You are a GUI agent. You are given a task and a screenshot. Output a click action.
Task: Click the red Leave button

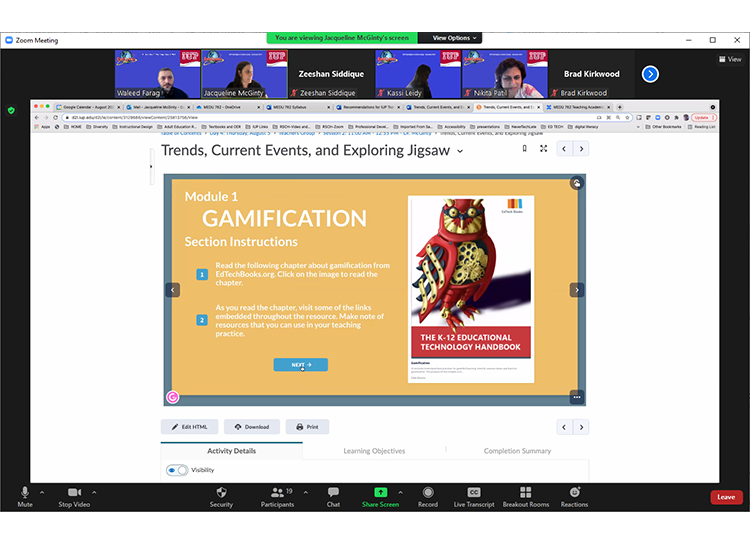[x=726, y=497]
